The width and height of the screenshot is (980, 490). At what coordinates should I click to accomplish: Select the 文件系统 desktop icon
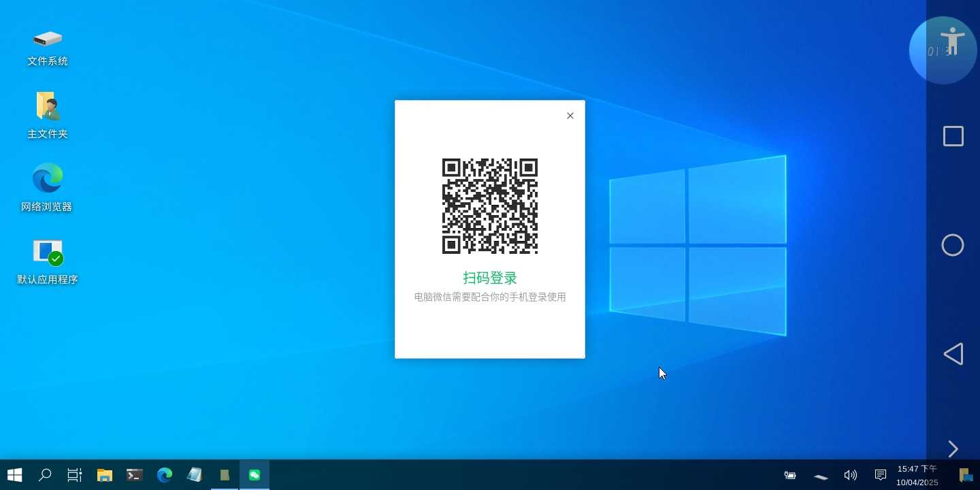48,46
